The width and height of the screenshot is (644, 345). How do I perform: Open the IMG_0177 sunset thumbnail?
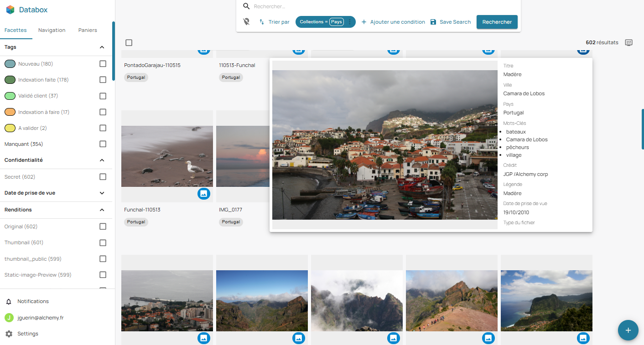pyautogui.click(x=243, y=156)
